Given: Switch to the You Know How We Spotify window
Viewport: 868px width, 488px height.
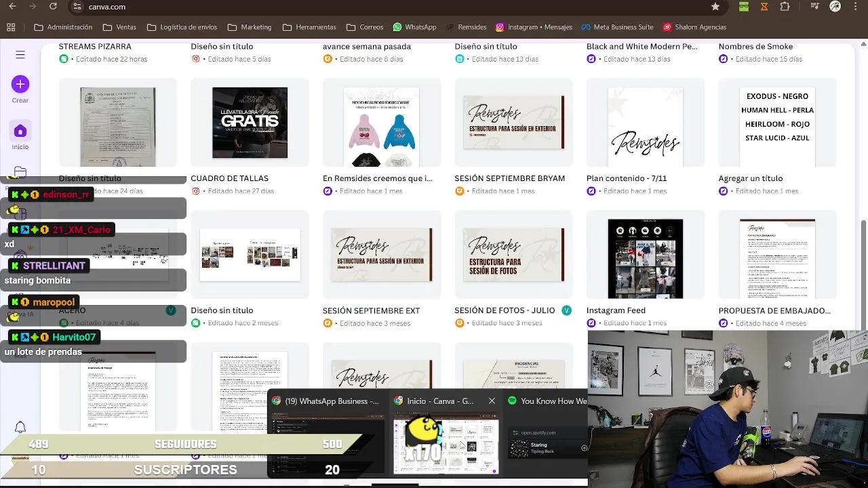Looking at the screenshot, I should coord(547,434).
